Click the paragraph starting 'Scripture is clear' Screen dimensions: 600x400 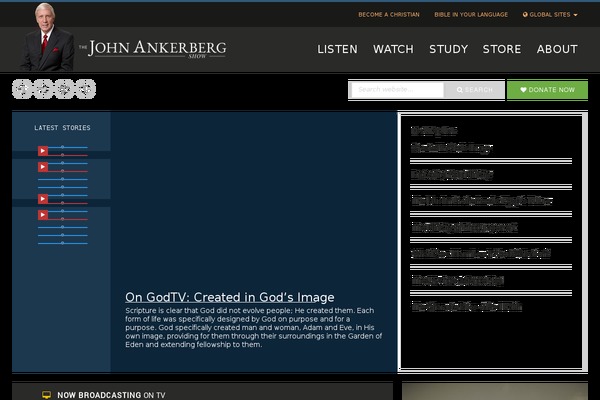coord(253,327)
